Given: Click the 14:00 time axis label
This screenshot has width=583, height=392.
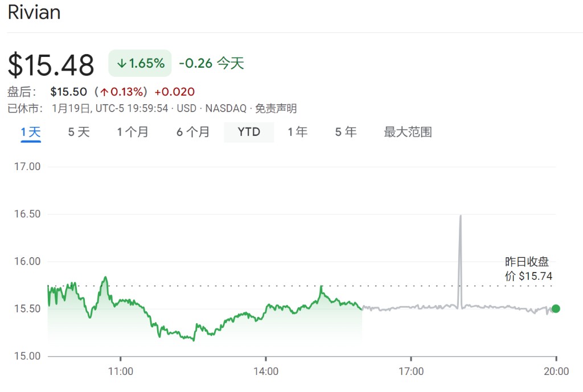Looking at the screenshot, I should coord(266,372).
